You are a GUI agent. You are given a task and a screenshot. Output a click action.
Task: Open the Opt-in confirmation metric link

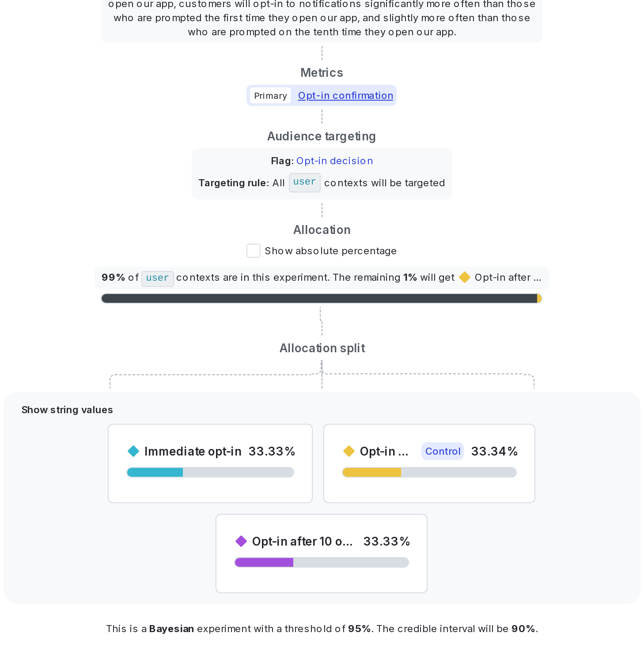[345, 95]
